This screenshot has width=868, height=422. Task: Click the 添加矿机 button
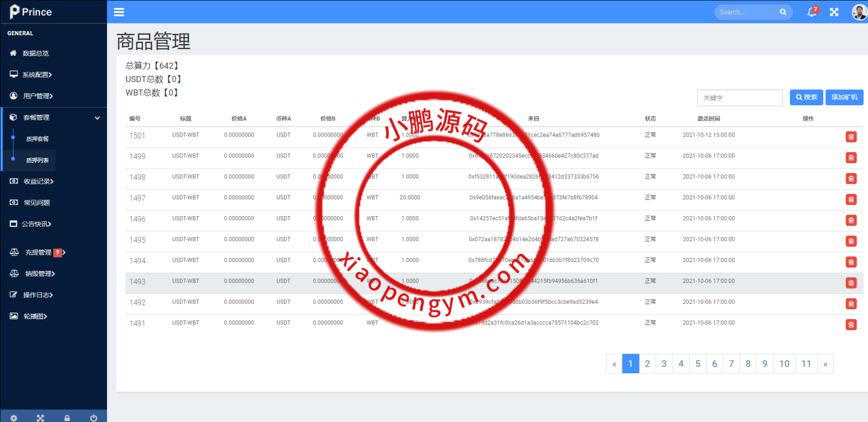(844, 97)
